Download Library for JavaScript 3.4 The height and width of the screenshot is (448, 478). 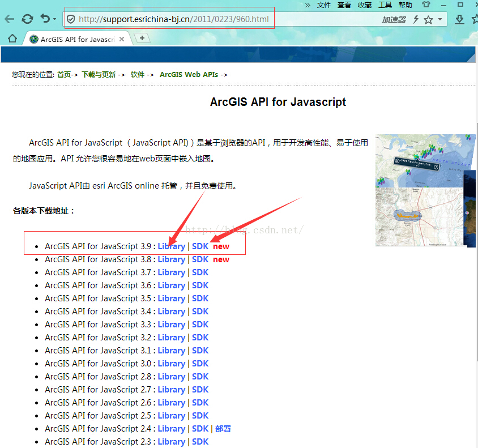pyautogui.click(x=172, y=312)
